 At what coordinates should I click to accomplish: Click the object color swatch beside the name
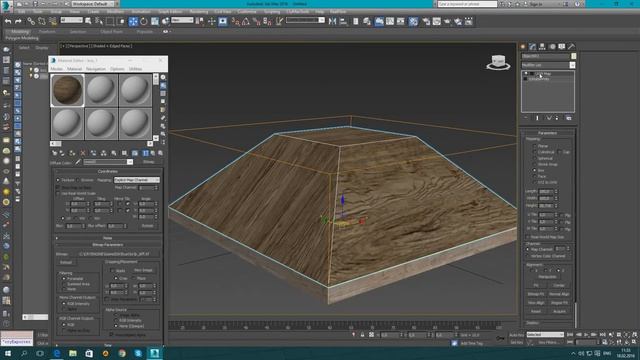(573, 56)
